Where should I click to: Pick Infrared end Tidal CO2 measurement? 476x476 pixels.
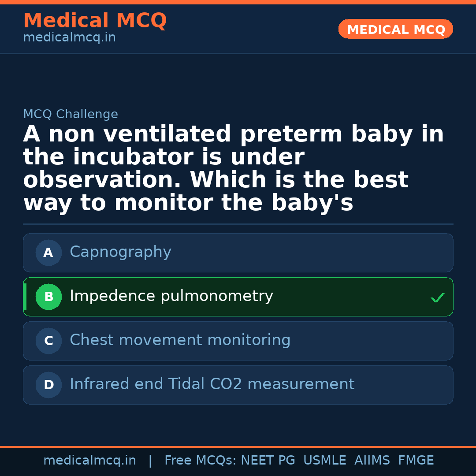pos(212,384)
